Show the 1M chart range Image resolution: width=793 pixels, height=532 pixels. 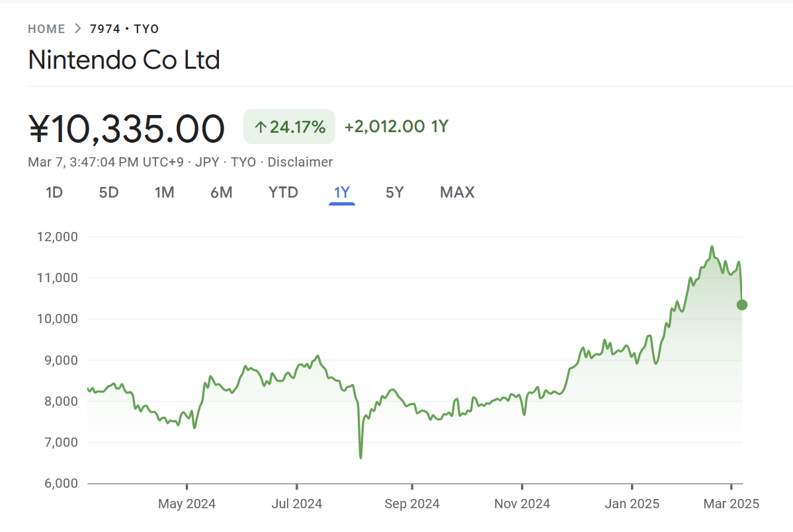coord(164,192)
